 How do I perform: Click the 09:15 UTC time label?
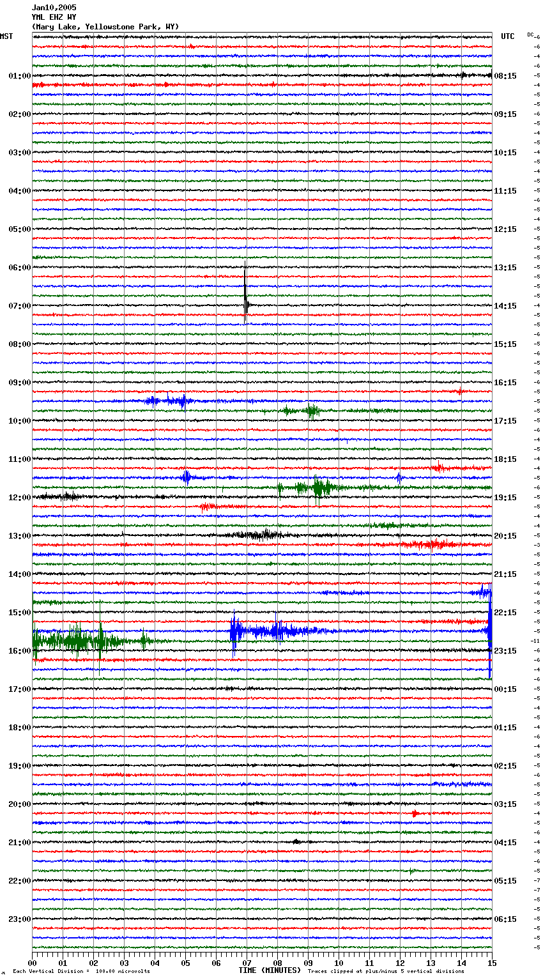click(x=505, y=114)
